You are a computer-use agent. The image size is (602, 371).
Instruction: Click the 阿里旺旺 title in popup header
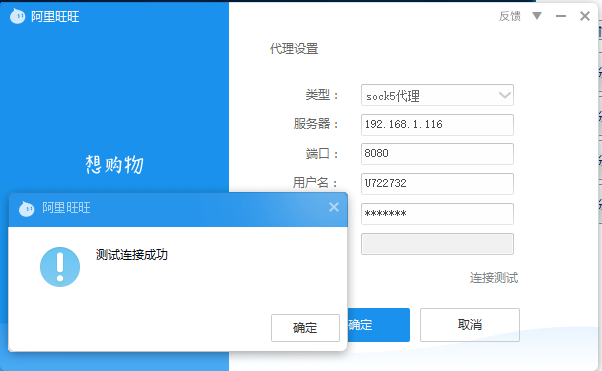click(x=66, y=208)
